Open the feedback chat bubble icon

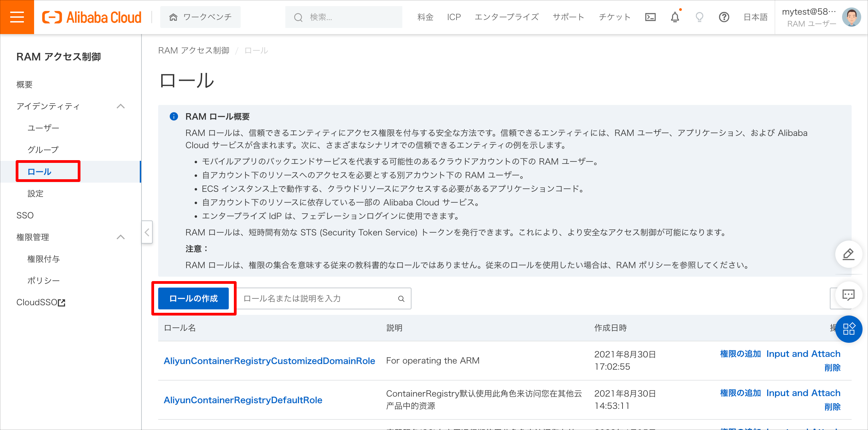click(849, 295)
